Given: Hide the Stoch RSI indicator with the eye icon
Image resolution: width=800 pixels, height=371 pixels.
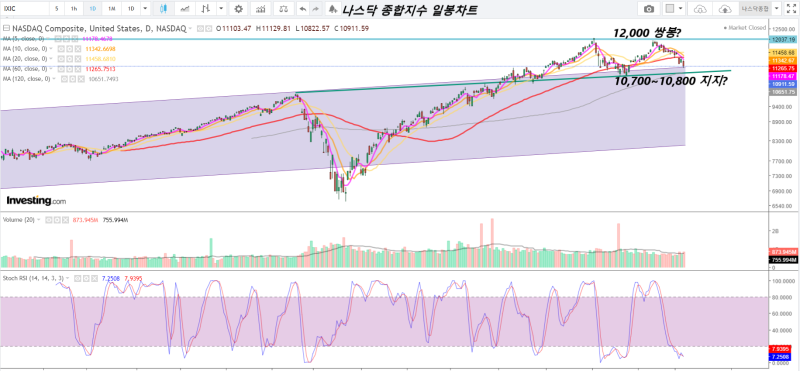Looking at the screenshot, I should coord(77,278).
